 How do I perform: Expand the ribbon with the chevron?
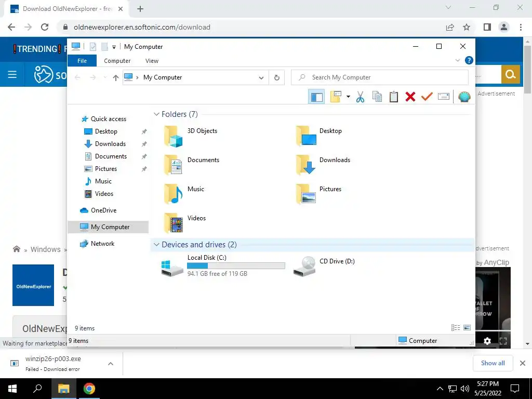tap(457, 60)
